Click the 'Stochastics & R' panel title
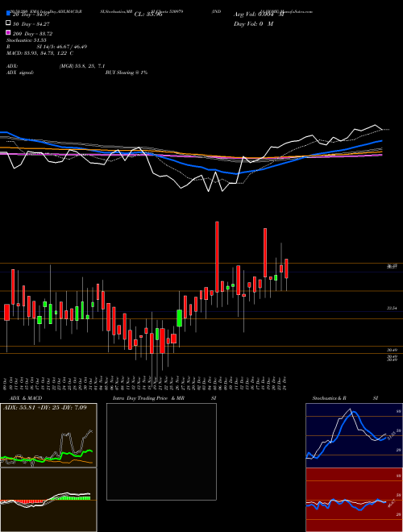 tap(329, 398)
